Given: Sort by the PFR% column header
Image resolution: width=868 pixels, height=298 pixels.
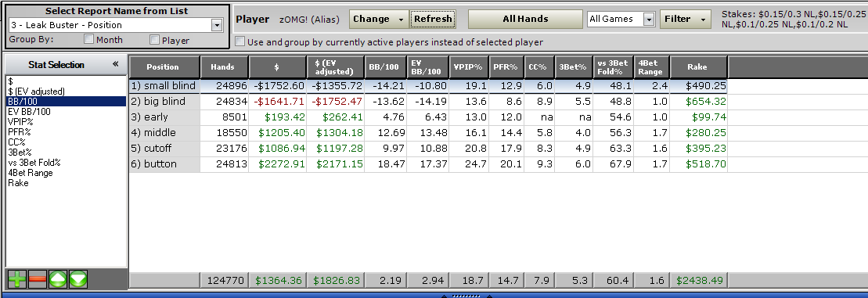Looking at the screenshot, I should coord(506,67).
